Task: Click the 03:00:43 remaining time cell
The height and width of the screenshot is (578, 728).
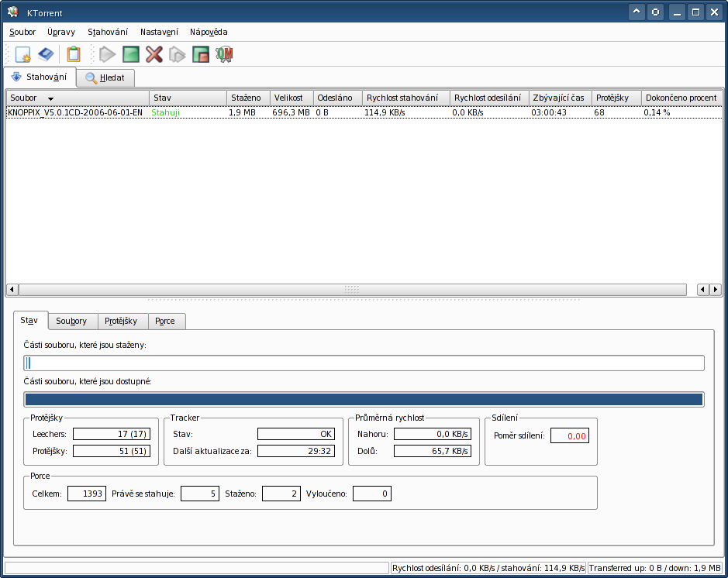Action: [549, 112]
